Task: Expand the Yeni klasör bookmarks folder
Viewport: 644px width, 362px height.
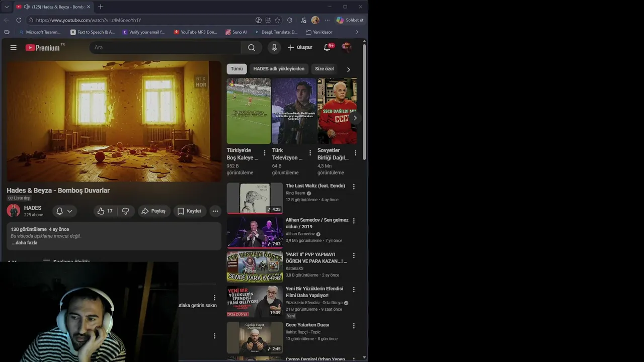Action: click(319, 32)
